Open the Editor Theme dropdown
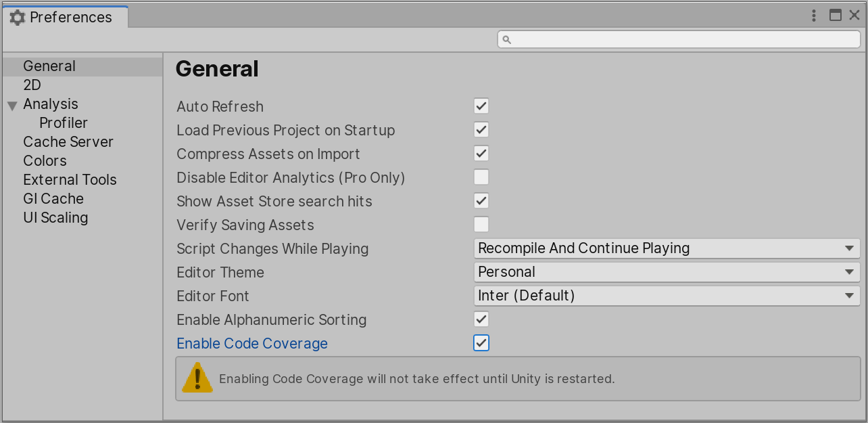868x423 pixels. point(667,272)
